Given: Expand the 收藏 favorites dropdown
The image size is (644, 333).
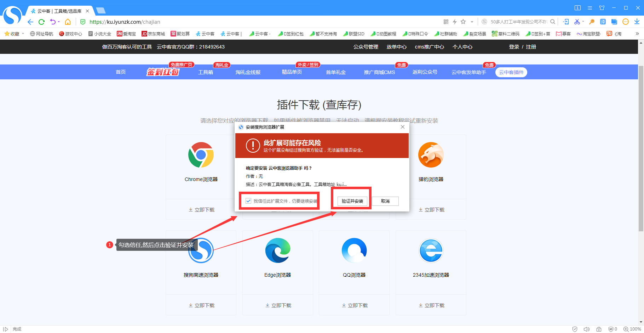Looking at the screenshot, I should (x=22, y=34).
